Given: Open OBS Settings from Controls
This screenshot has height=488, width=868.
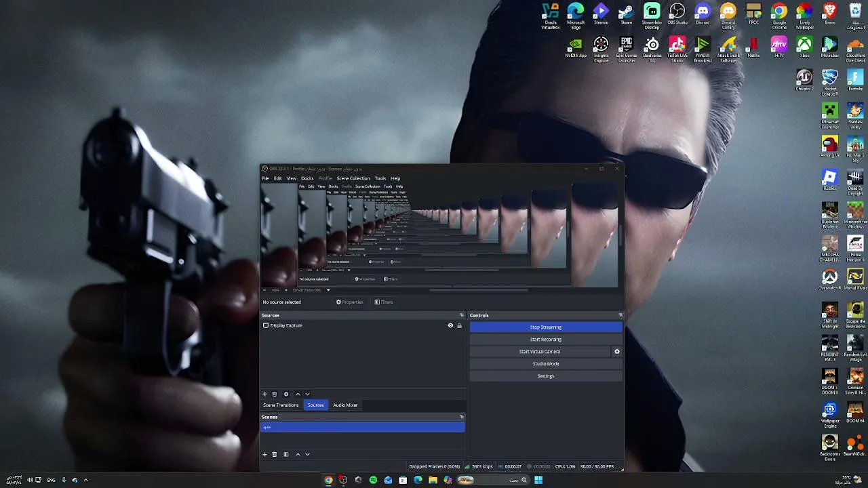Looking at the screenshot, I should [x=546, y=376].
